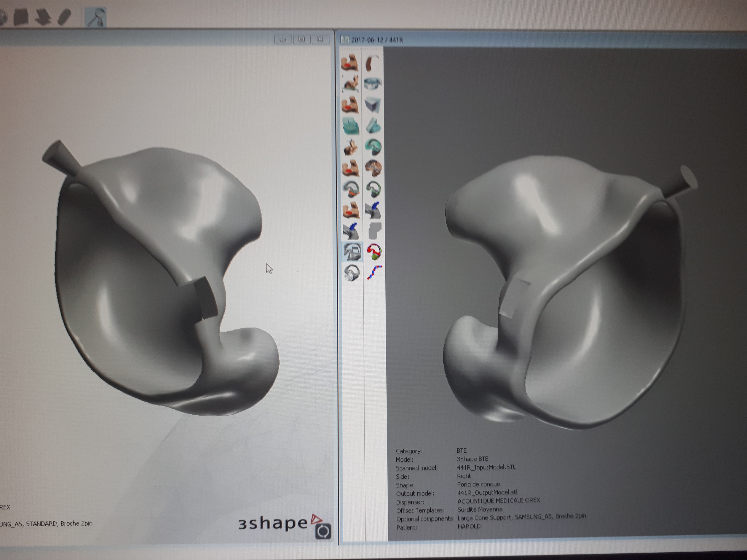Click the dark pill-shaped toolbar icon
The height and width of the screenshot is (560, 747).
[x=64, y=17]
